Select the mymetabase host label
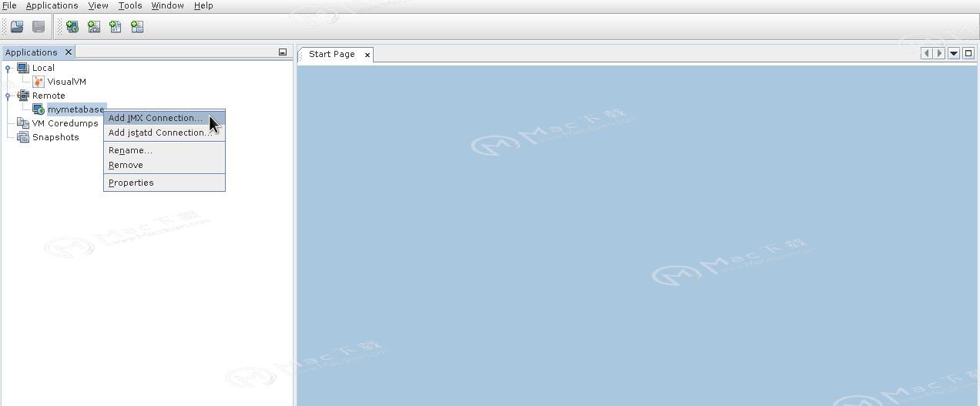Screen dimensions: 980x406 click(x=76, y=109)
